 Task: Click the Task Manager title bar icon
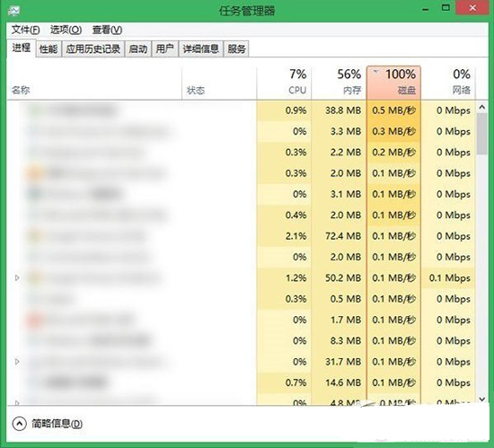(13, 11)
